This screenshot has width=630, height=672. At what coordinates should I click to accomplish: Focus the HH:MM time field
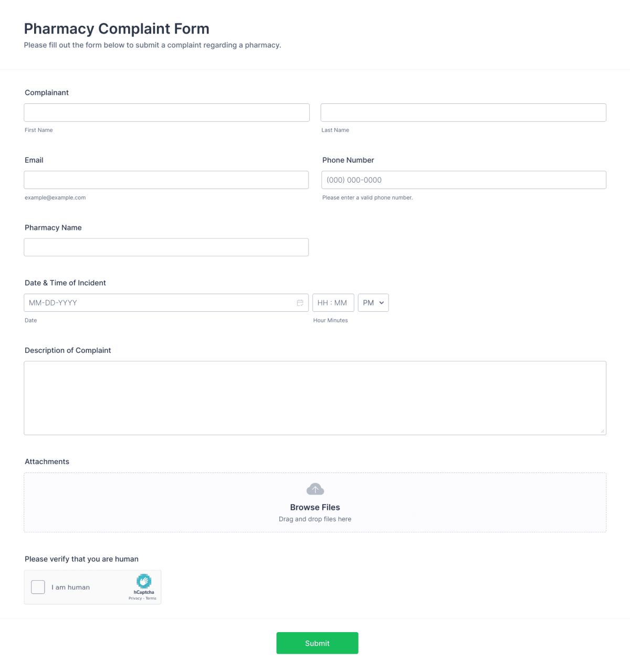[333, 302]
